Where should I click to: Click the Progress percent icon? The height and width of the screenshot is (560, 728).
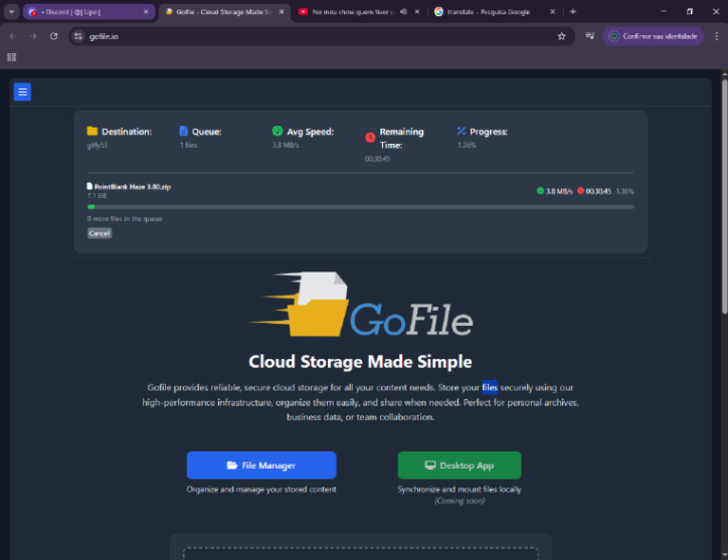pyautogui.click(x=461, y=132)
